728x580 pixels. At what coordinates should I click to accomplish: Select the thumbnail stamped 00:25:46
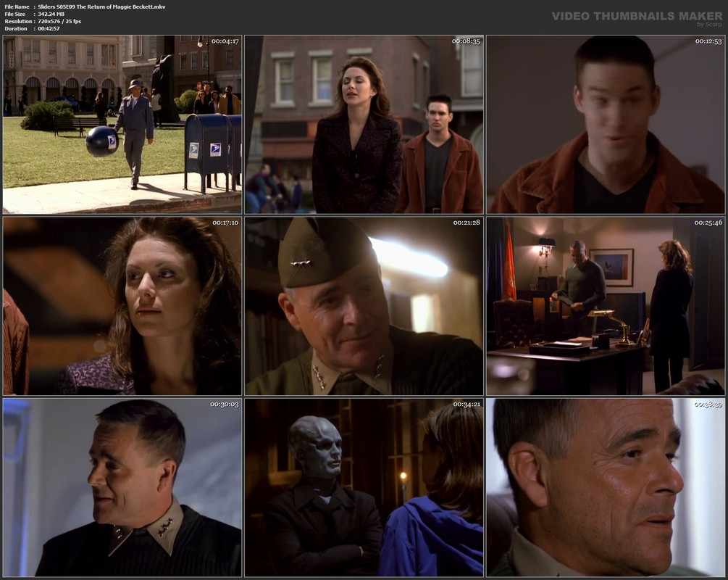606,306
